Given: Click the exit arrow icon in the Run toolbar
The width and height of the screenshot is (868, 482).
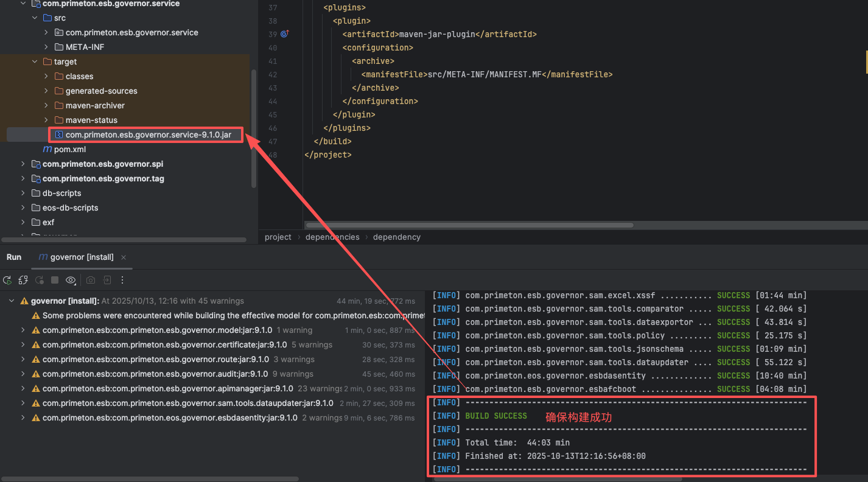Looking at the screenshot, I should [107, 280].
